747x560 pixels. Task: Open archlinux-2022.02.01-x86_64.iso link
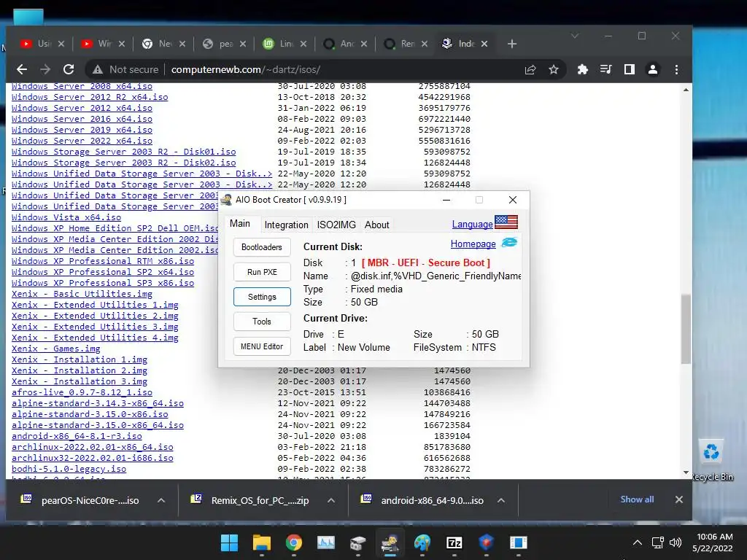93,447
